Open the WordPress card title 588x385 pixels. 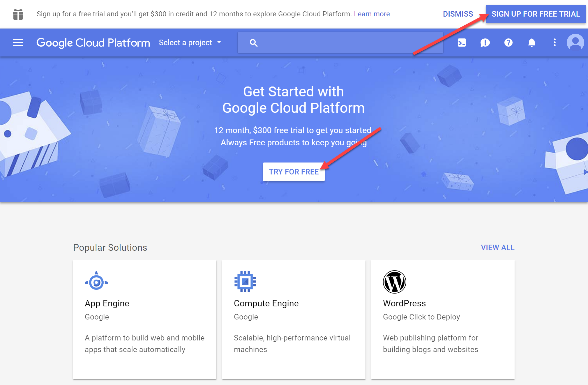404,303
